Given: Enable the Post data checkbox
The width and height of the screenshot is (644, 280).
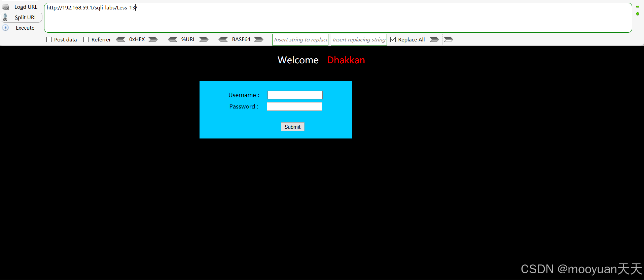Looking at the screenshot, I should coord(49,39).
